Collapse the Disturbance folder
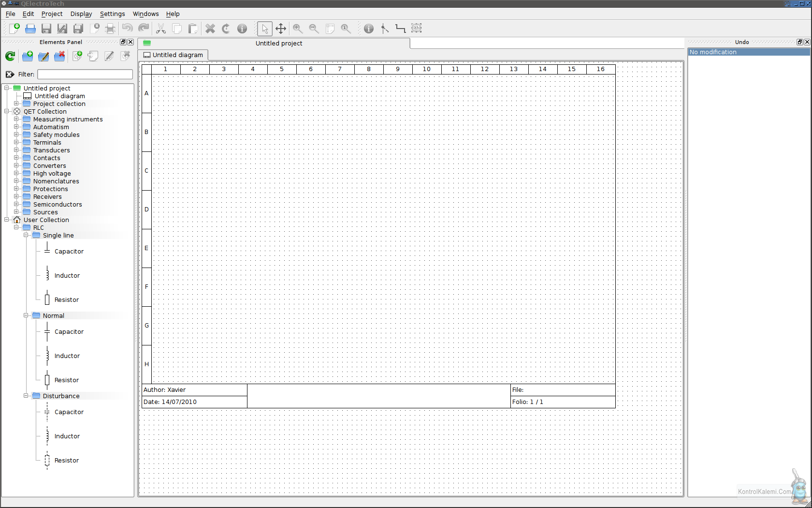Image resolution: width=812 pixels, height=508 pixels. (26, 396)
